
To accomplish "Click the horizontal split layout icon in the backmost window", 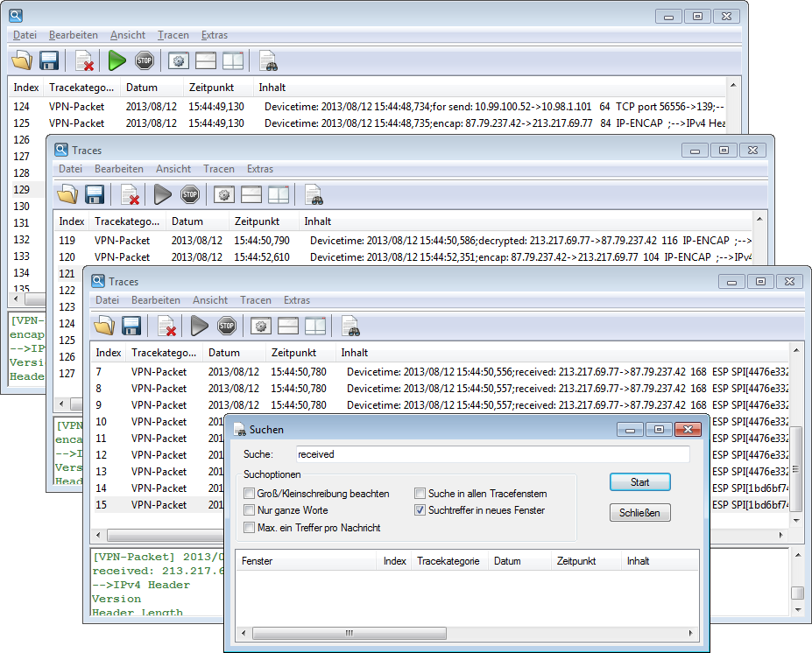I will click(x=206, y=60).
